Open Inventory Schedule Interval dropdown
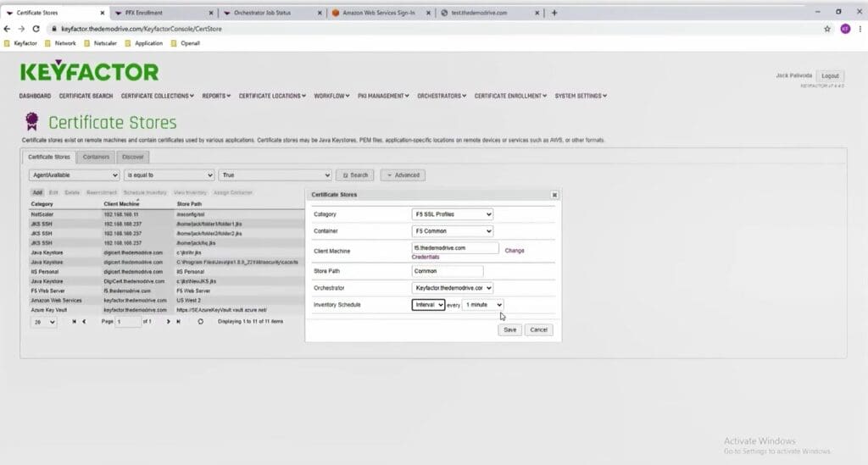The image size is (868, 465). [x=428, y=305]
